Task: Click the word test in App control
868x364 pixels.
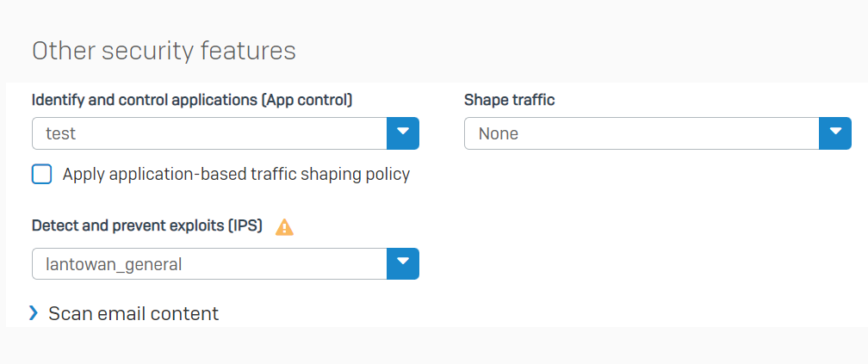Action: coord(60,134)
